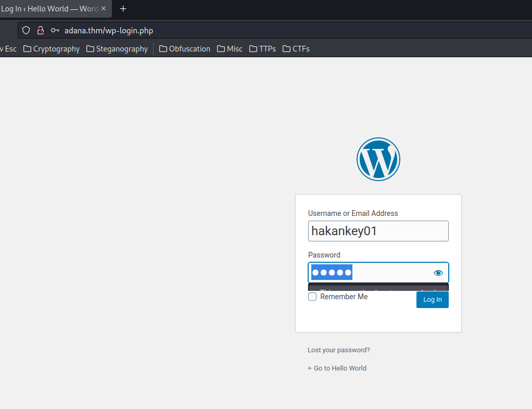Viewport: 532px width, 409px height.
Task: Click the Username or Email Address field
Action: 378,231
